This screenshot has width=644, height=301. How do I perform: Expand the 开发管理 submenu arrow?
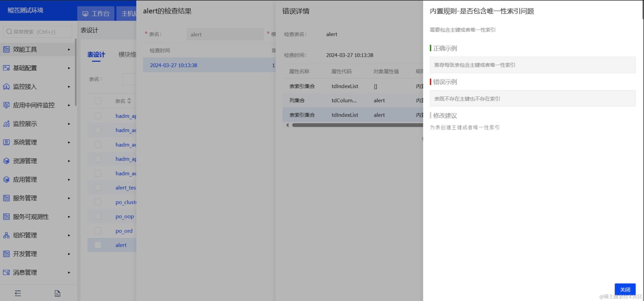click(69, 254)
